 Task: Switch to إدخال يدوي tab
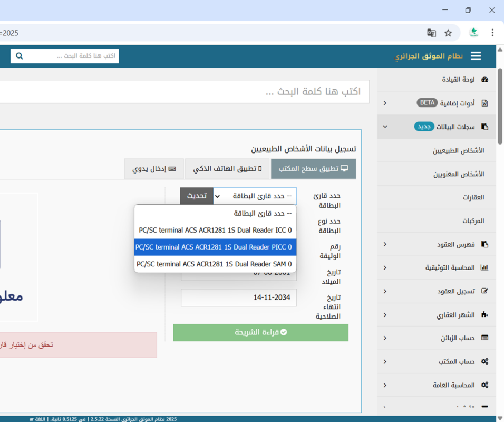point(154,169)
